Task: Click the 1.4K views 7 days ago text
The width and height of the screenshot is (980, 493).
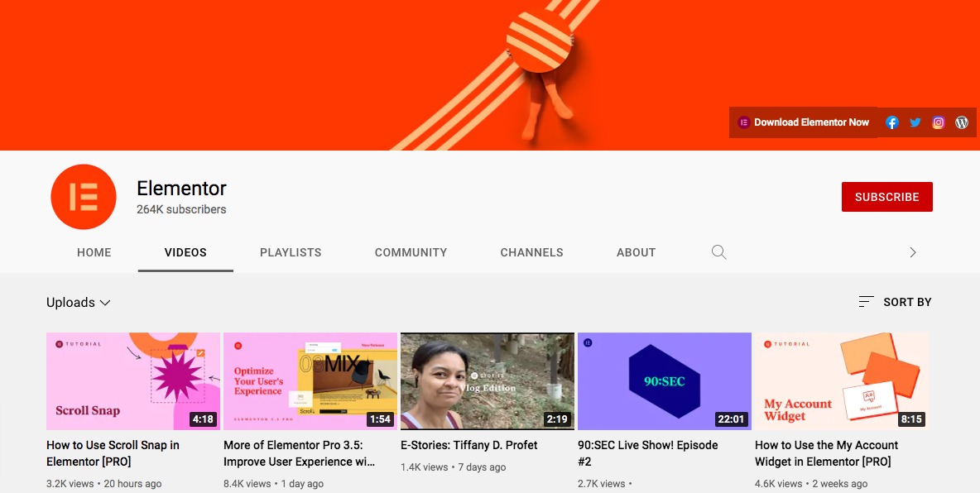Action: click(x=453, y=467)
